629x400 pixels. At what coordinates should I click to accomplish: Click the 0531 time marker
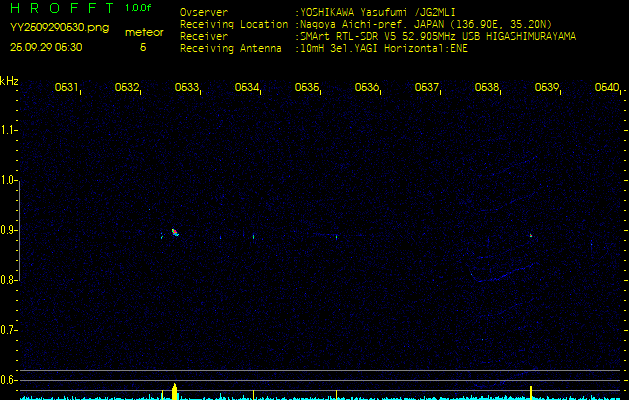(x=66, y=87)
